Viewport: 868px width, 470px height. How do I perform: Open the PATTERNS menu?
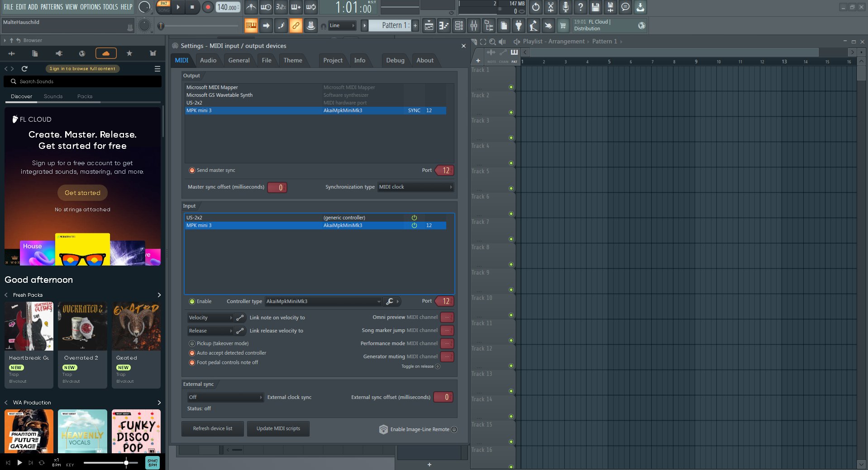pos(52,7)
